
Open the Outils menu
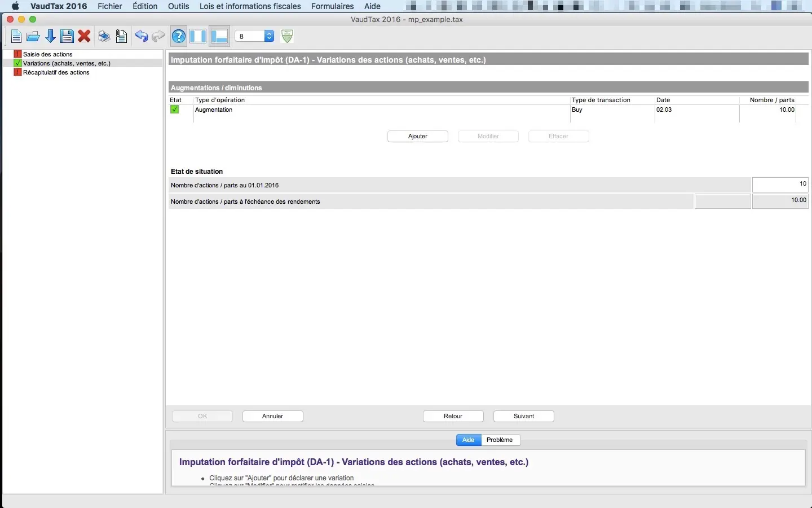pos(179,6)
